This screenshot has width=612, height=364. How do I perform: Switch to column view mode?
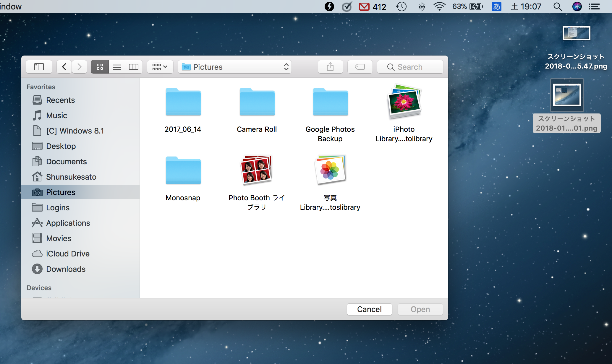pos(134,67)
